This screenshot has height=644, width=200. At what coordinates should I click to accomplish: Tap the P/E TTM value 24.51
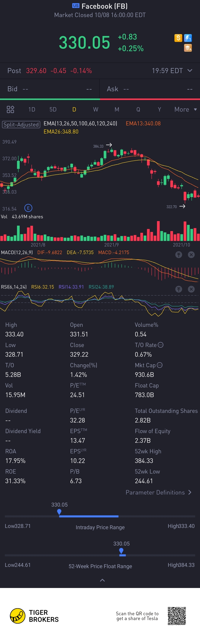pos(77,395)
